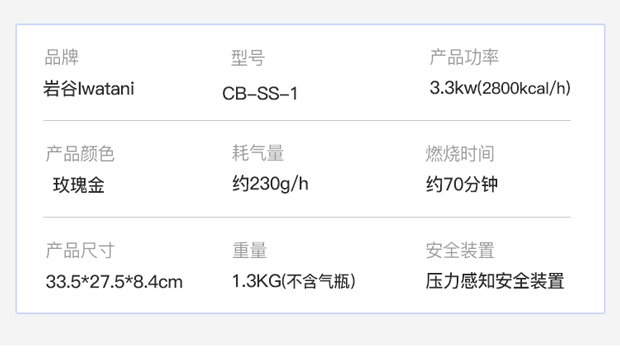The image size is (620, 360).
Task: Select the 约70分钟 burn time value
Action: 462,184
